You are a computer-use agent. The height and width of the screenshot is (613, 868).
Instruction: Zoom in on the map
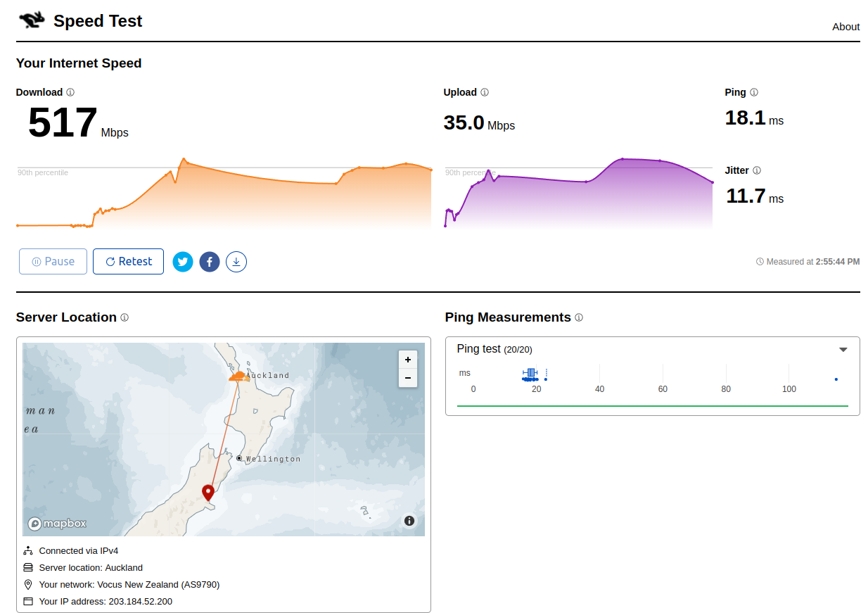click(x=408, y=360)
